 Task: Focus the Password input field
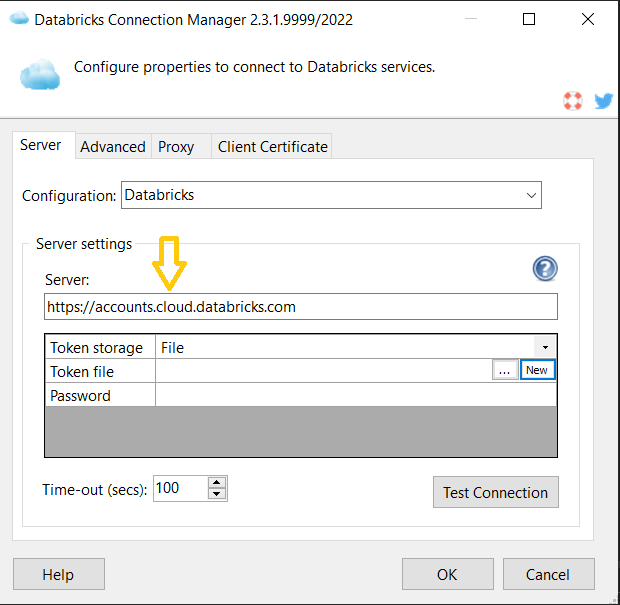tap(355, 395)
